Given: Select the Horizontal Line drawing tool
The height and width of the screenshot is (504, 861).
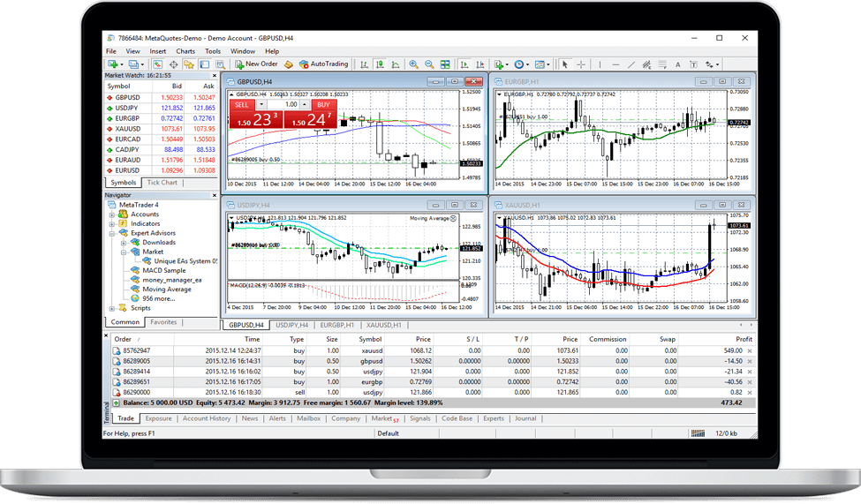Looking at the screenshot, I should tap(616, 64).
